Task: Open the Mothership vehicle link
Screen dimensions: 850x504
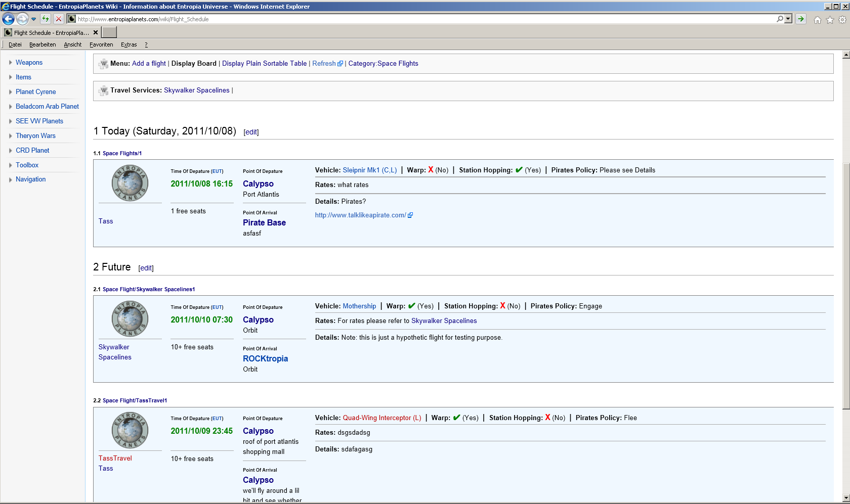Action: pyautogui.click(x=359, y=306)
